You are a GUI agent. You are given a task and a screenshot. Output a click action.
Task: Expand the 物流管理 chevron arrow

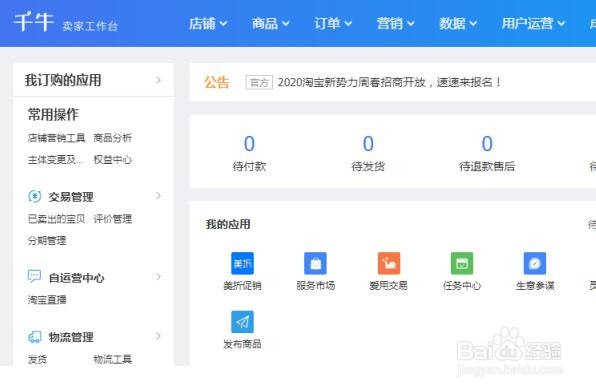coord(159,336)
